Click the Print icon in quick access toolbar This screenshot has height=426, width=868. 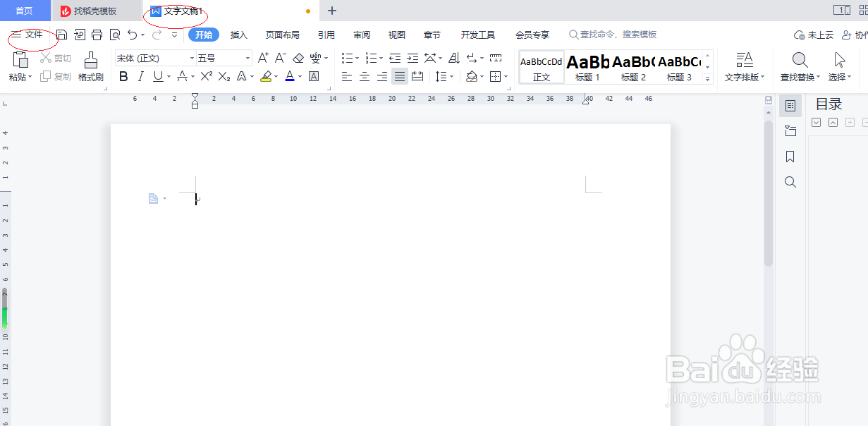click(x=97, y=34)
